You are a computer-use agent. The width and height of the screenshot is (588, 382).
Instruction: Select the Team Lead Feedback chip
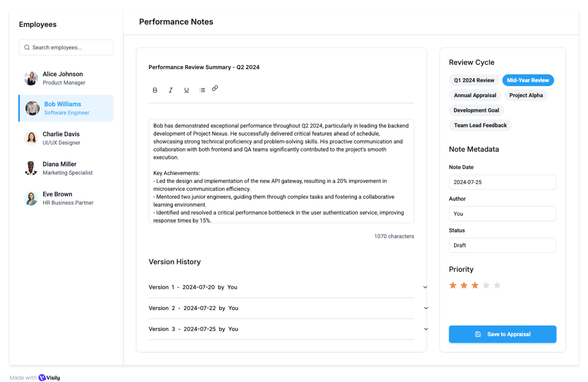pyautogui.click(x=480, y=125)
